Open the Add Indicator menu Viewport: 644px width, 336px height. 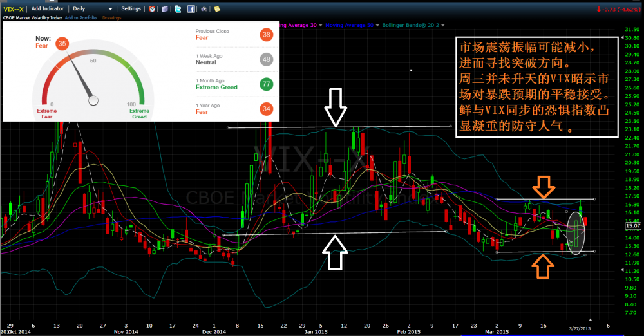click(x=48, y=9)
